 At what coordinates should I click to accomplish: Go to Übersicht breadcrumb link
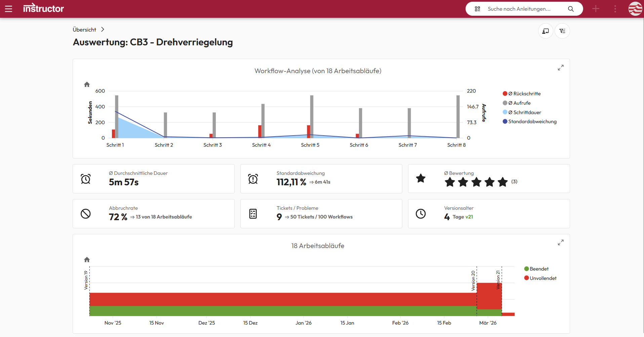click(x=84, y=30)
